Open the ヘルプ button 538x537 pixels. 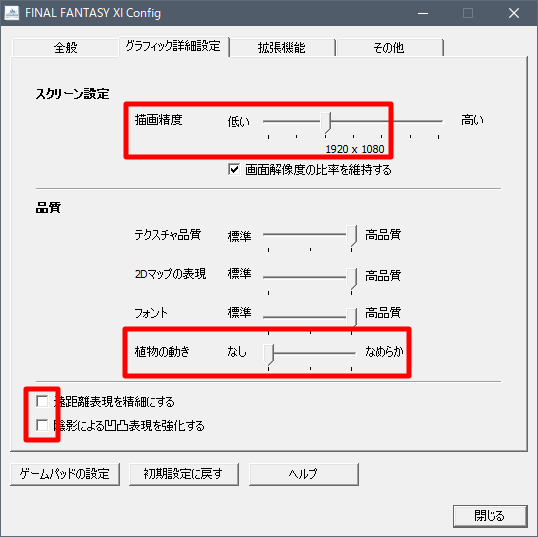303,474
